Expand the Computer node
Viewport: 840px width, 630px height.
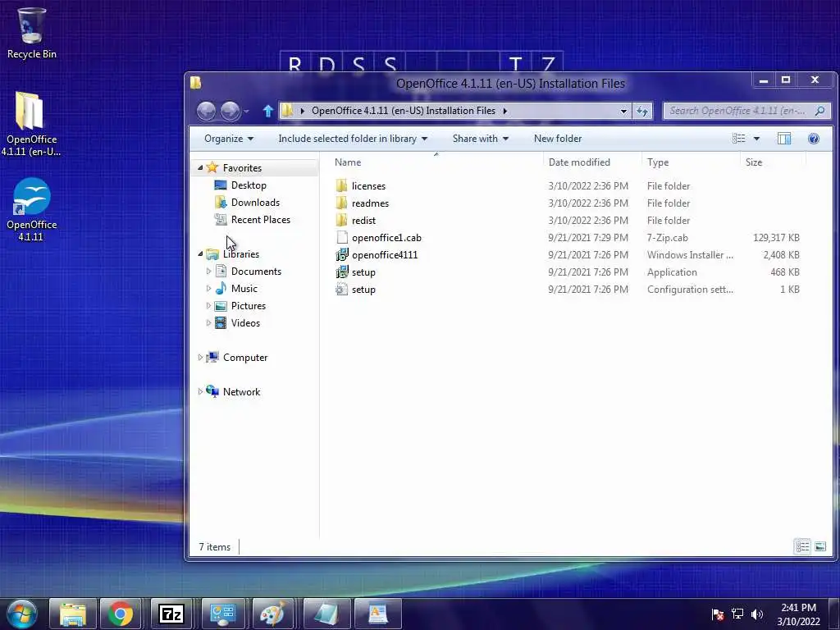(x=200, y=358)
